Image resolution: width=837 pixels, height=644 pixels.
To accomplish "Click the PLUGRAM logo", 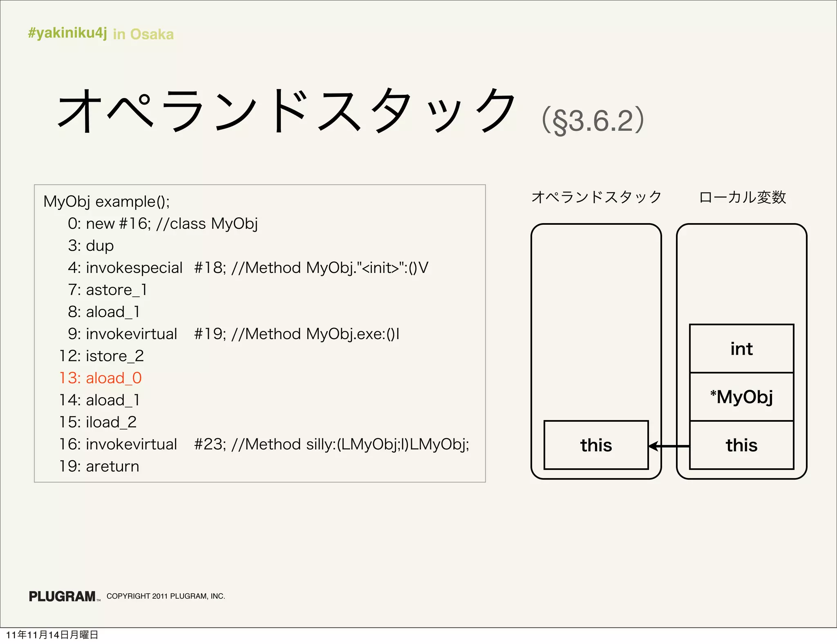I will click(62, 596).
